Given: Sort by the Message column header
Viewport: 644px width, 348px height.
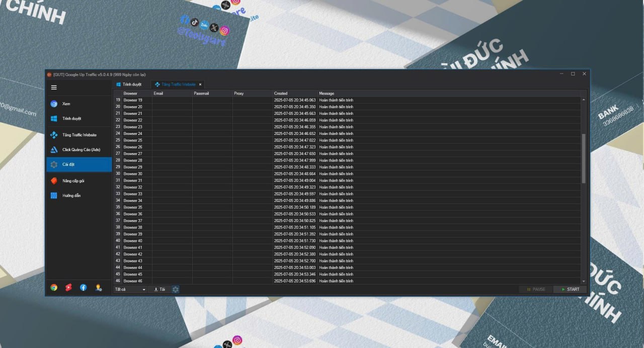Looking at the screenshot, I should (449, 93).
